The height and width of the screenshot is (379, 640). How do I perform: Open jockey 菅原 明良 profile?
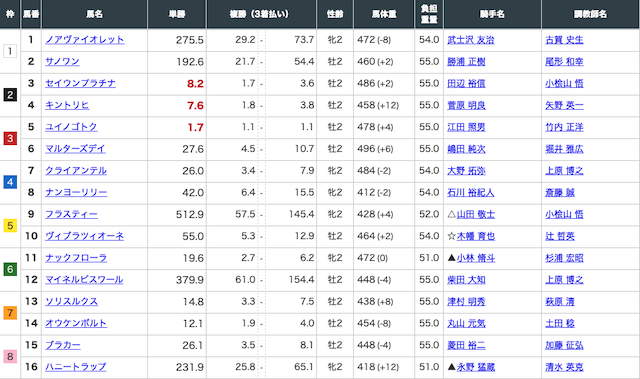[466, 105]
